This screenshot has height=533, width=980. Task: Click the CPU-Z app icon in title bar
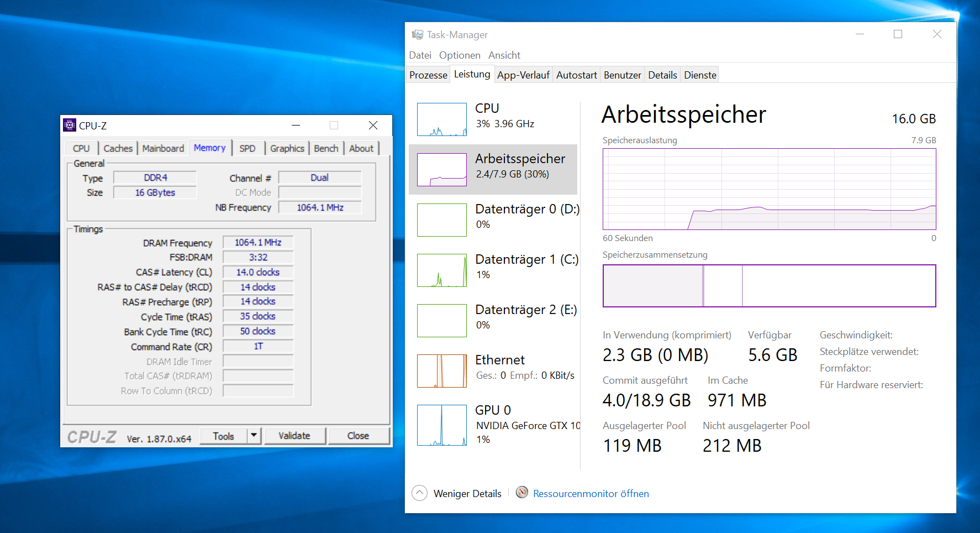click(x=70, y=125)
